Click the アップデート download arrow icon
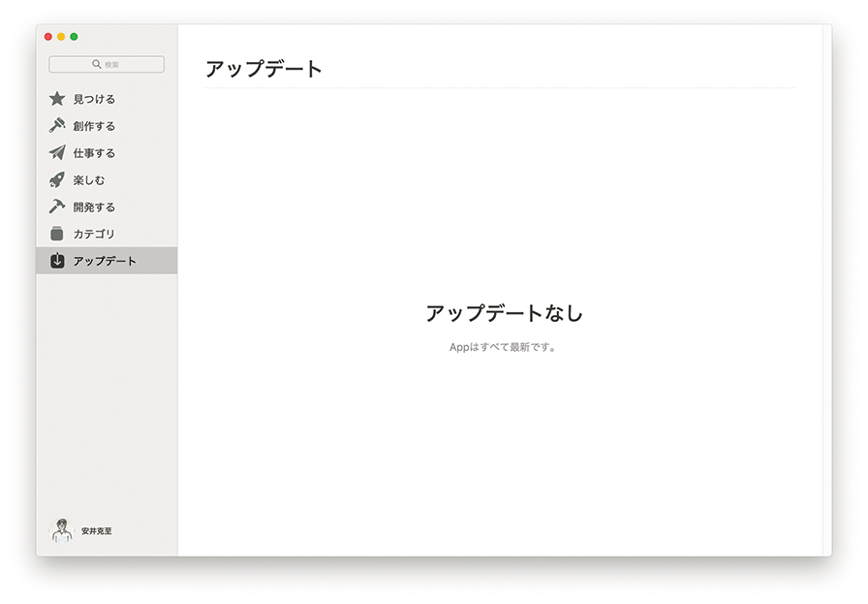The width and height of the screenshot is (868, 604). click(x=57, y=261)
